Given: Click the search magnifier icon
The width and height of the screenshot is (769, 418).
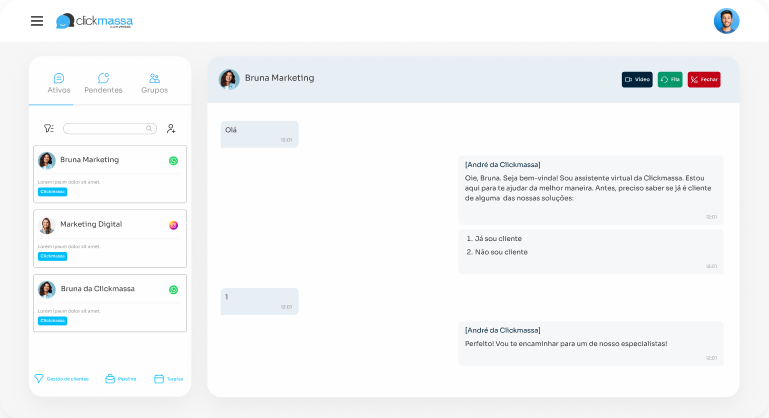Looking at the screenshot, I should point(149,129).
